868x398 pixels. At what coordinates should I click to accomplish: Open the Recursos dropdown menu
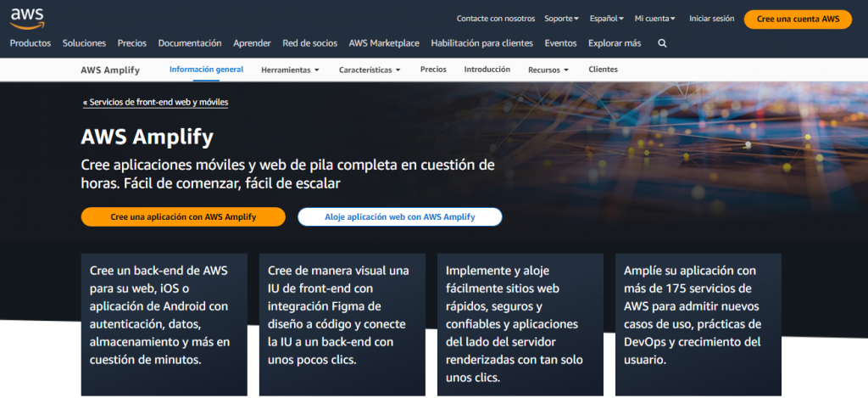[548, 70]
